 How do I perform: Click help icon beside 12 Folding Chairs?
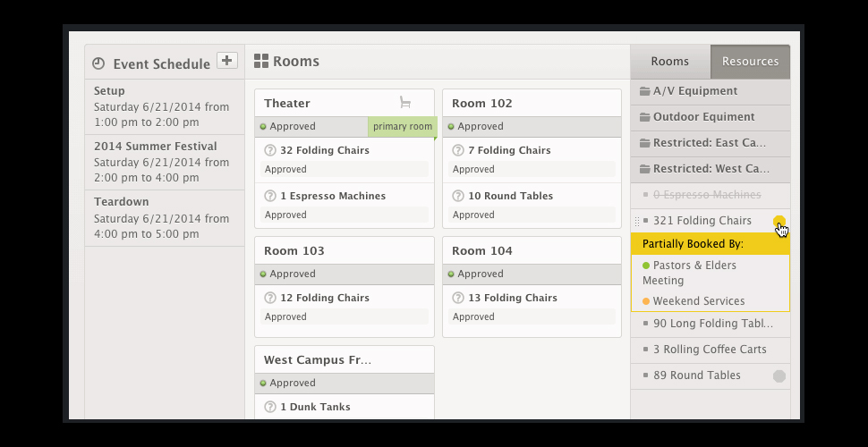(269, 298)
